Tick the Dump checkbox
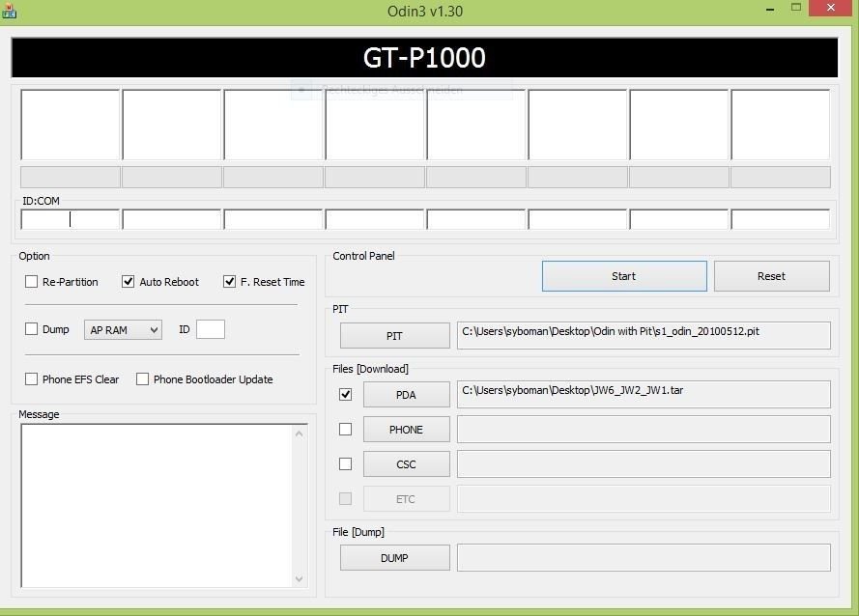The height and width of the screenshot is (616, 859). point(31,328)
